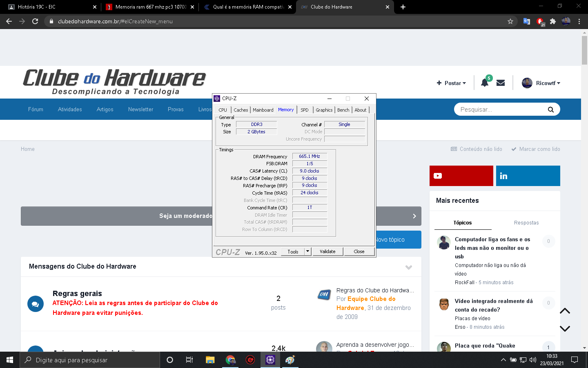Click the scroll-up chevron arrow on page

point(565,311)
